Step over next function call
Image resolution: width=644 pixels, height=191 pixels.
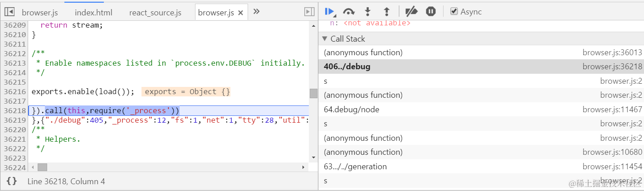tap(348, 12)
